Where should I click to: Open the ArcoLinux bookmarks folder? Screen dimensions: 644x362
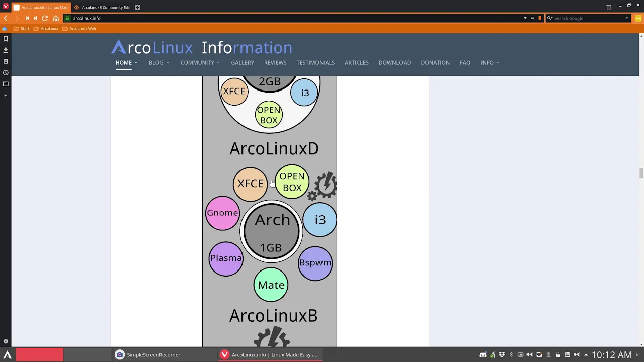click(46, 29)
